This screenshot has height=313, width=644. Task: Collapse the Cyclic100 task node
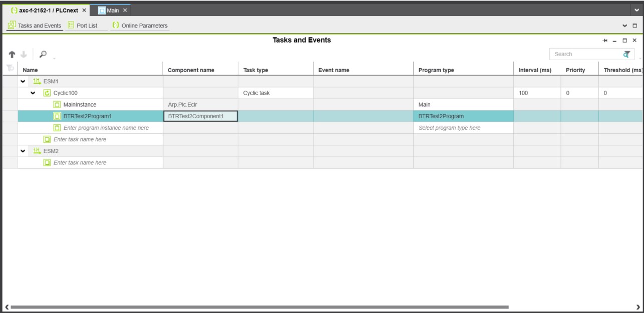coord(34,93)
